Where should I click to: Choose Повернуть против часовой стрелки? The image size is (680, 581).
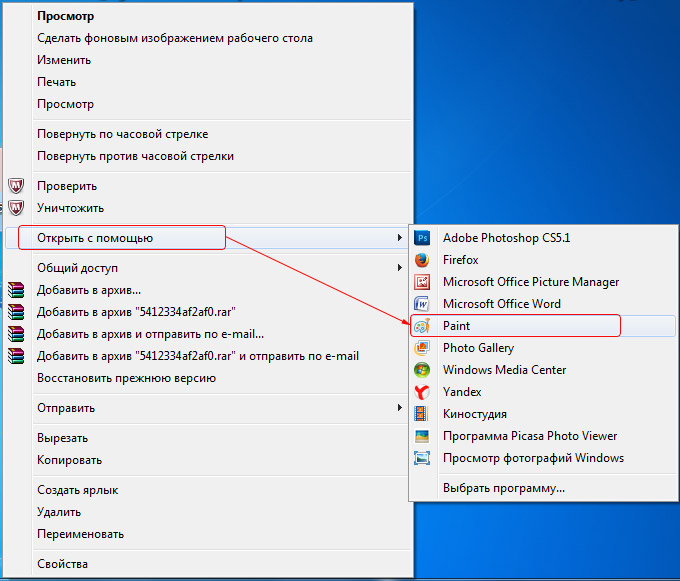click(135, 156)
